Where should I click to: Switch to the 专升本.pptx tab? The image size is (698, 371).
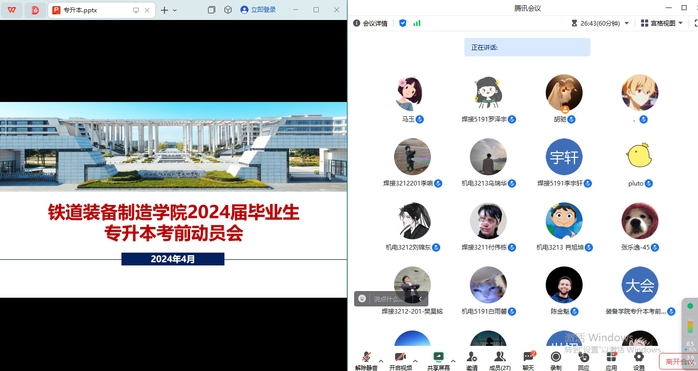click(x=94, y=10)
